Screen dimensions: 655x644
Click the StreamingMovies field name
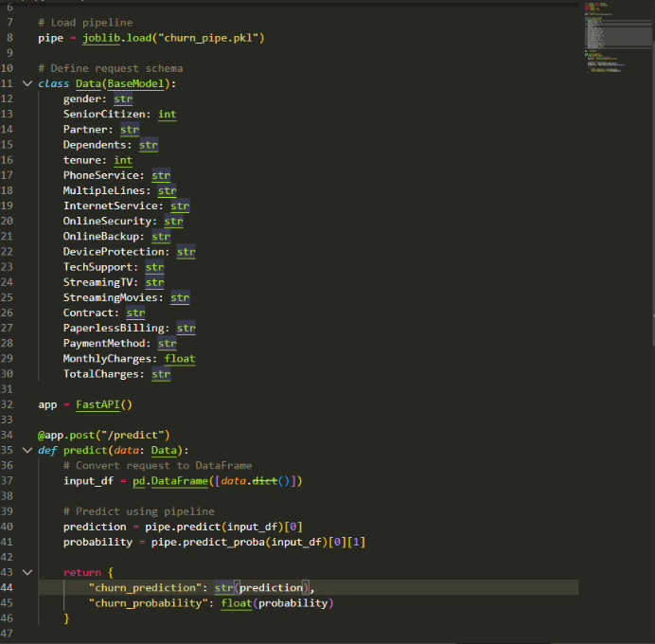point(111,297)
